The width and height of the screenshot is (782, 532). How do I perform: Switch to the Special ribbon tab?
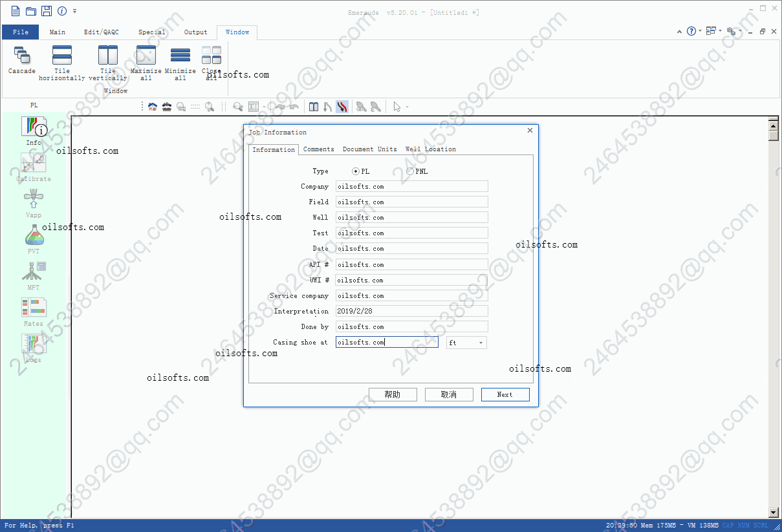pyautogui.click(x=152, y=32)
